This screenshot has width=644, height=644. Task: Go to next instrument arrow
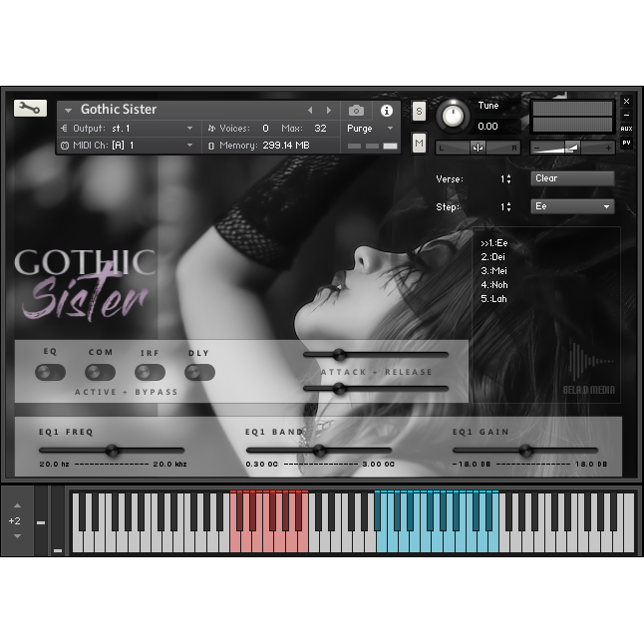(x=329, y=110)
